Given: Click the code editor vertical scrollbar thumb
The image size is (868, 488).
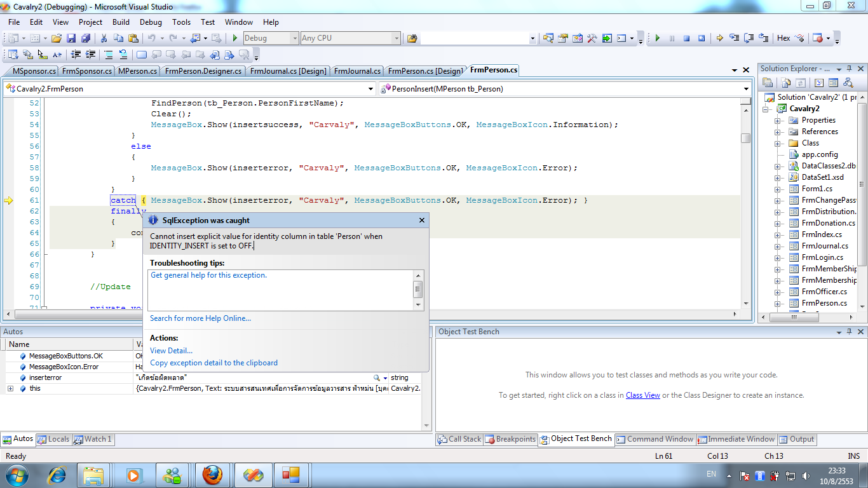Looking at the screenshot, I should click(746, 138).
